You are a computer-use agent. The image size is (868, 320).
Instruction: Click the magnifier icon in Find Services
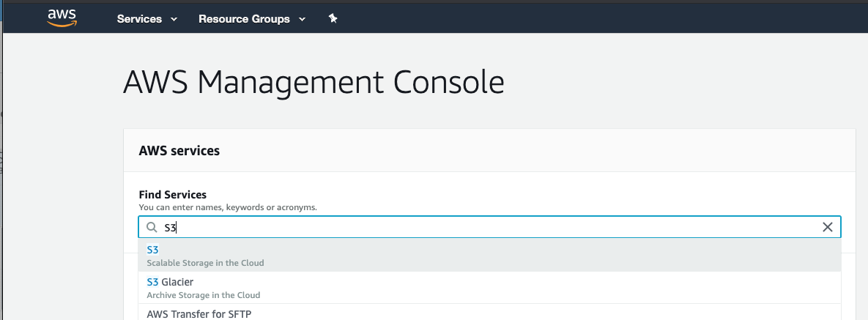pyautogui.click(x=152, y=227)
